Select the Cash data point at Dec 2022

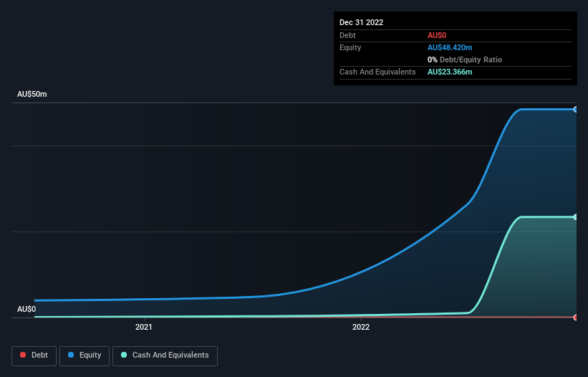click(576, 217)
